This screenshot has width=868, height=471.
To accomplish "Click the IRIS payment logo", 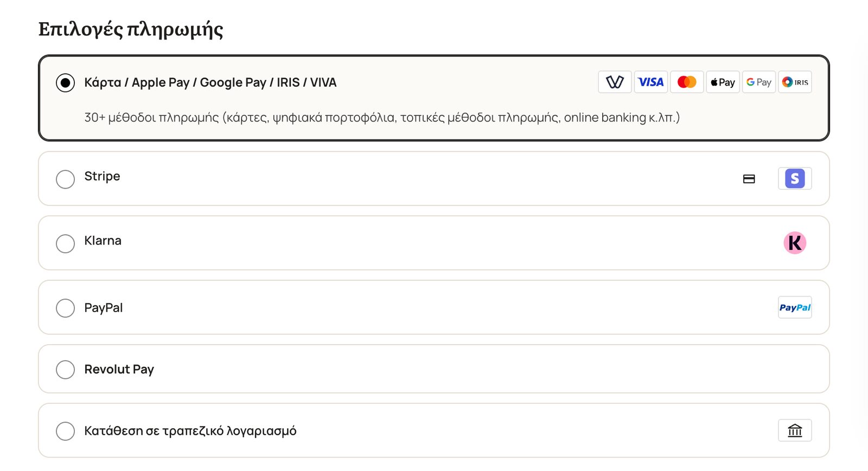I will click(795, 82).
